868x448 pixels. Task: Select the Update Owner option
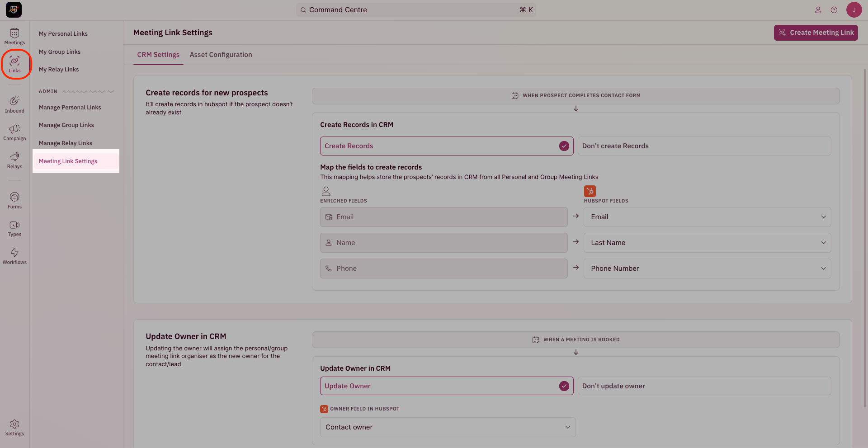point(447,386)
